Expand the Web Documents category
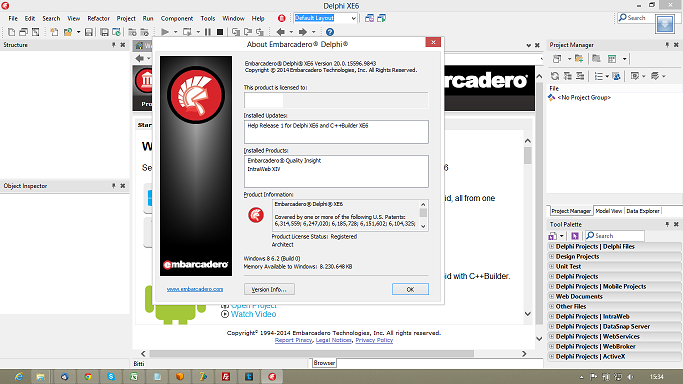The width and height of the screenshot is (683, 384). point(551,296)
